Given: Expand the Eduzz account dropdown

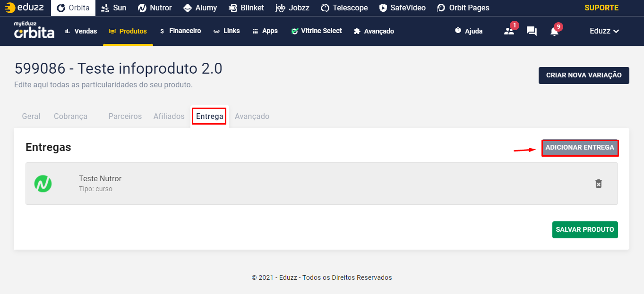Looking at the screenshot, I should click(604, 31).
